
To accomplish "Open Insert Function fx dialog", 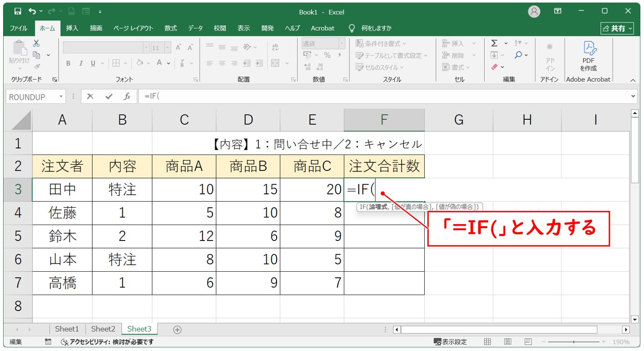I will [x=127, y=97].
